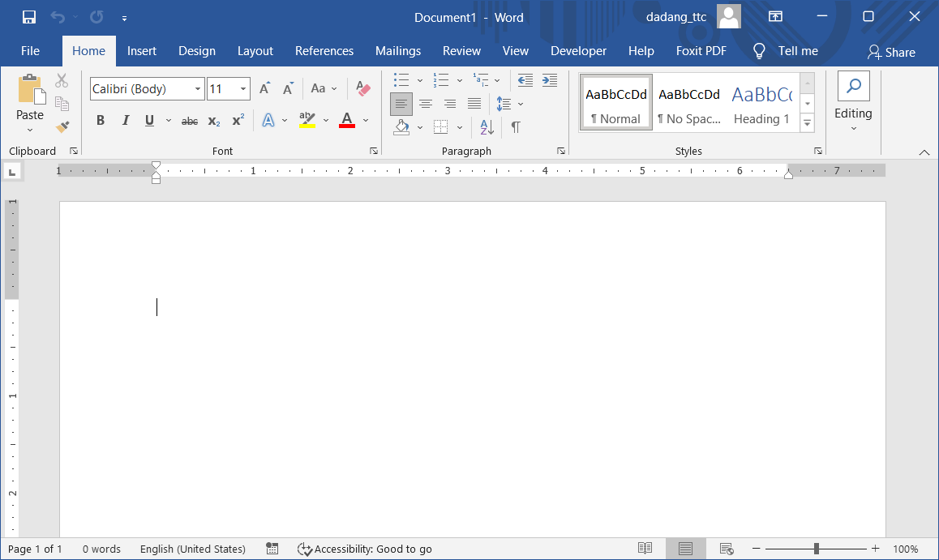This screenshot has width=939, height=560.
Task: Click the word count in status bar
Action: click(x=101, y=549)
